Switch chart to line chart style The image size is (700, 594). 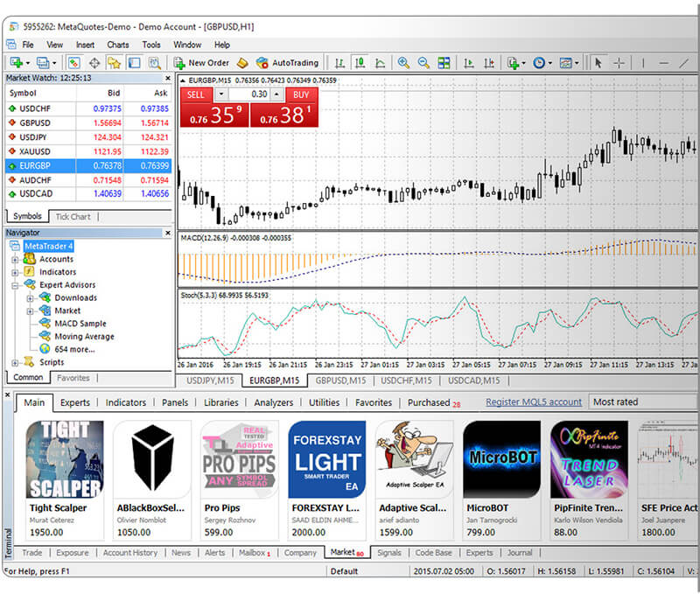[x=380, y=63]
